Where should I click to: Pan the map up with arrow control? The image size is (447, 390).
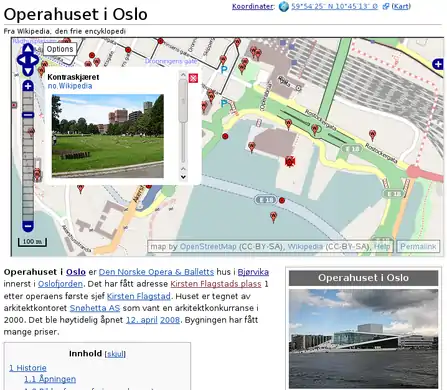pos(28,49)
